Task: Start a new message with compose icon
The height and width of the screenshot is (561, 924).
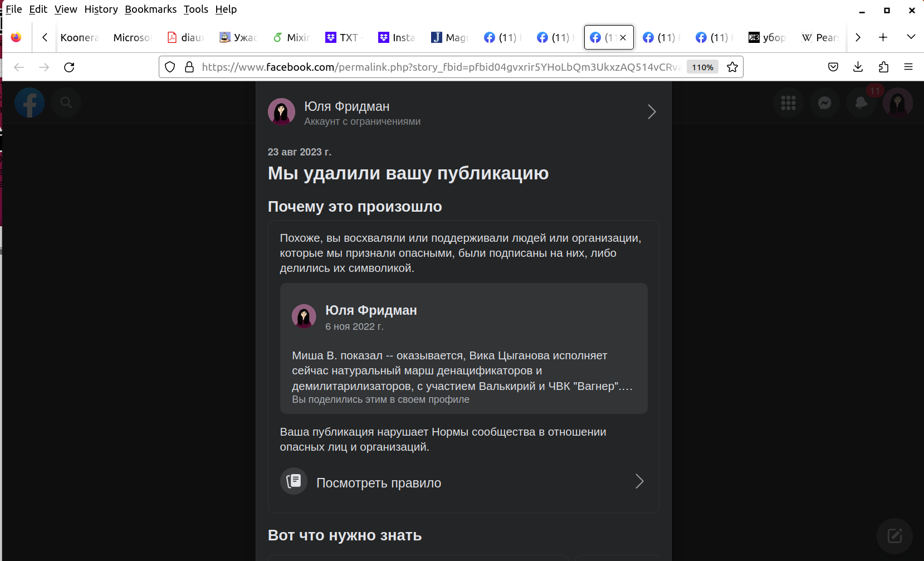Action: coord(894,536)
